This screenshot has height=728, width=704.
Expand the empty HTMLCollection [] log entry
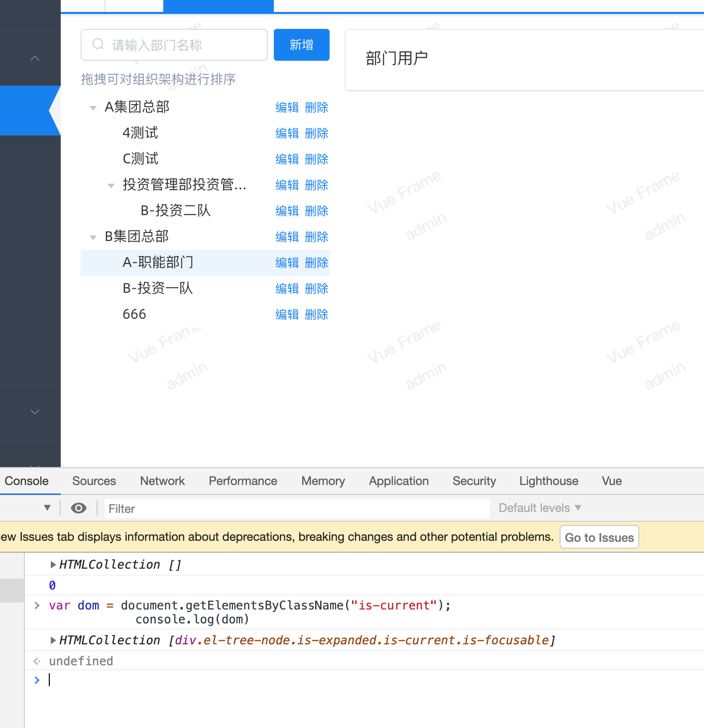point(53,564)
